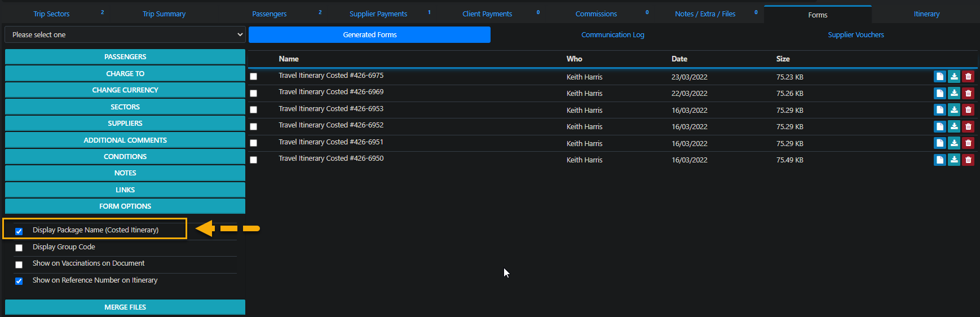980x317 pixels.
Task: Select row checkbox for itinerary #426-6975
Action: [x=254, y=77]
